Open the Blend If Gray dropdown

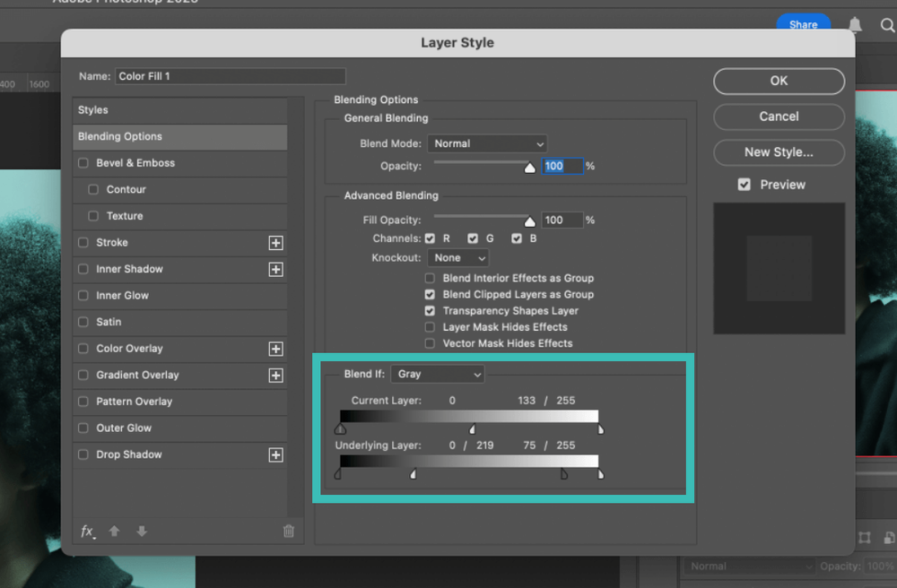(x=438, y=374)
